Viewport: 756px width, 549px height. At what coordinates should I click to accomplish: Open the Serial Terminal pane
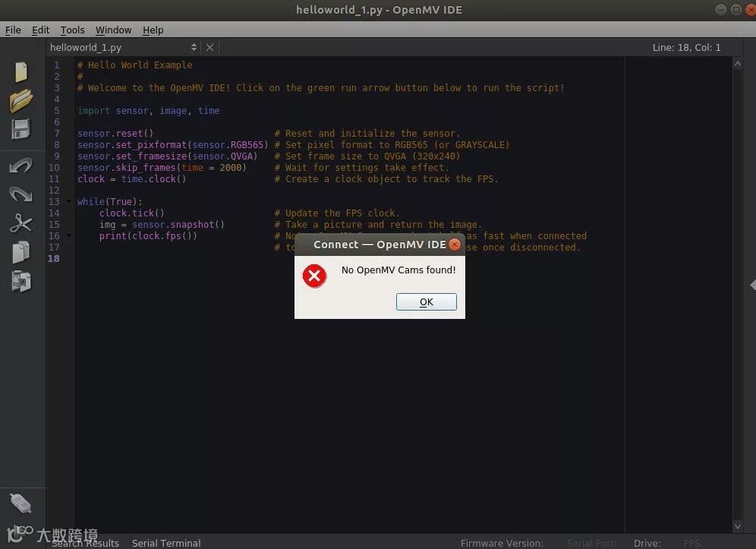coord(166,543)
